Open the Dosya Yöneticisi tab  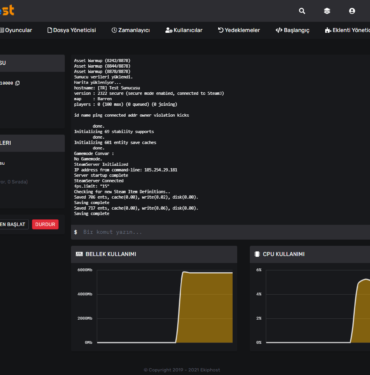[72, 30]
